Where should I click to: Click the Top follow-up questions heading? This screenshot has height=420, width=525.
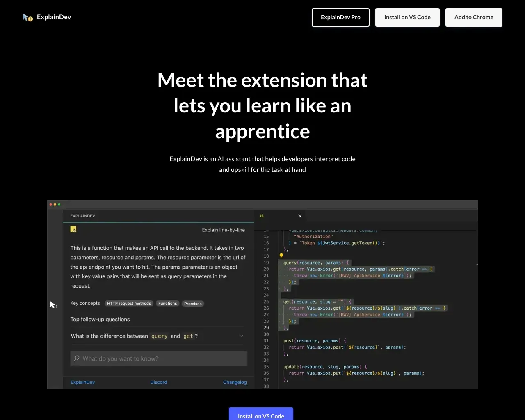pos(100,320)
